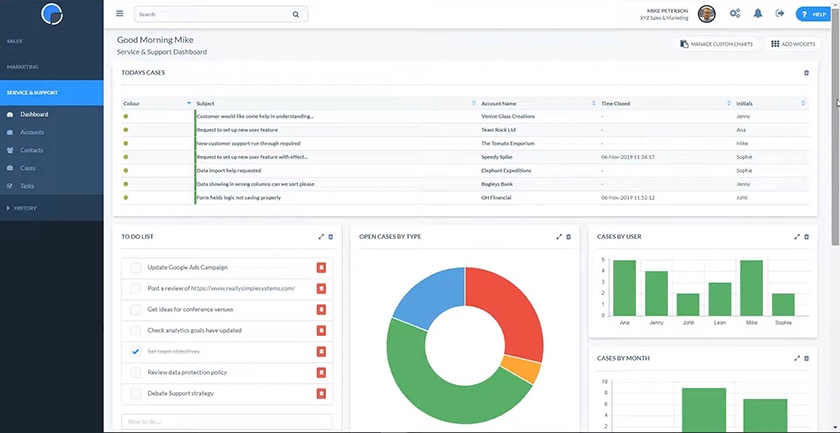Delete the Debate Support strategy task
The width and height of the screenshot is (840, 433).
(x=321, y=393)
